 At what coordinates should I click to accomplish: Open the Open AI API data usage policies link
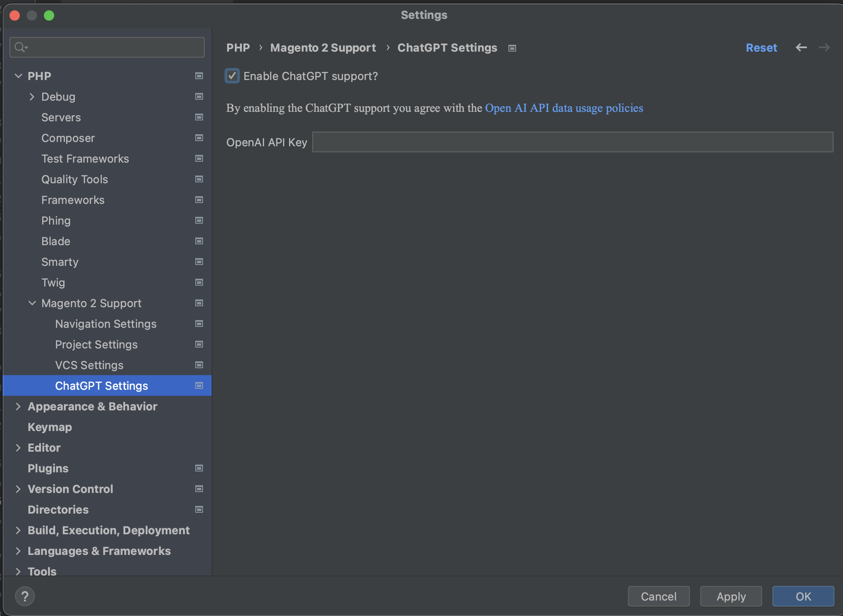564,108
